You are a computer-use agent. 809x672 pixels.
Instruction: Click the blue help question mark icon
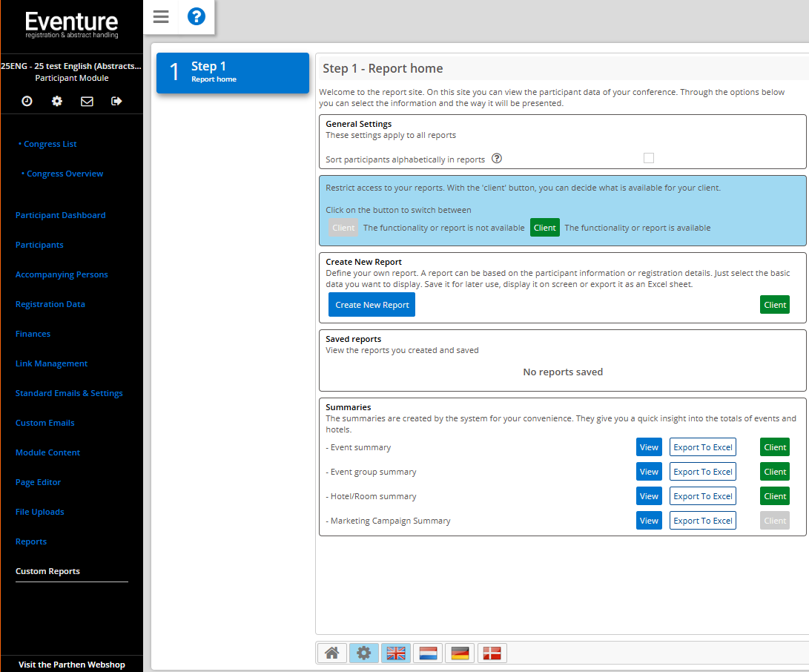pyautogui.click(x=197, y=17)
